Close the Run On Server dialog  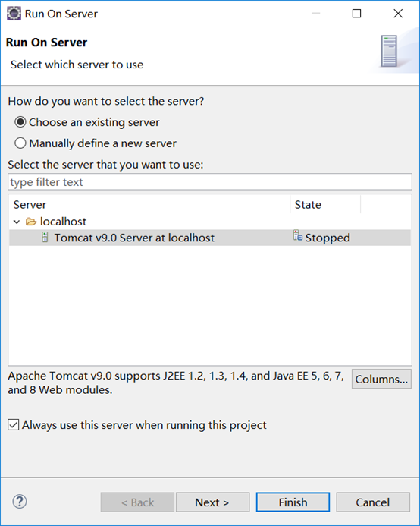pos(398,14)
